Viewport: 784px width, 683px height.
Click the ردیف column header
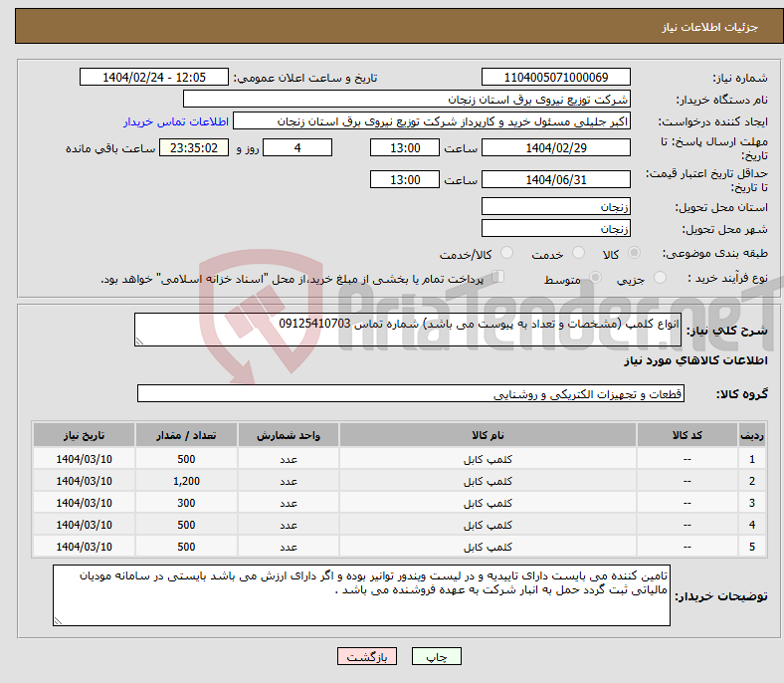tap(751, 435)
